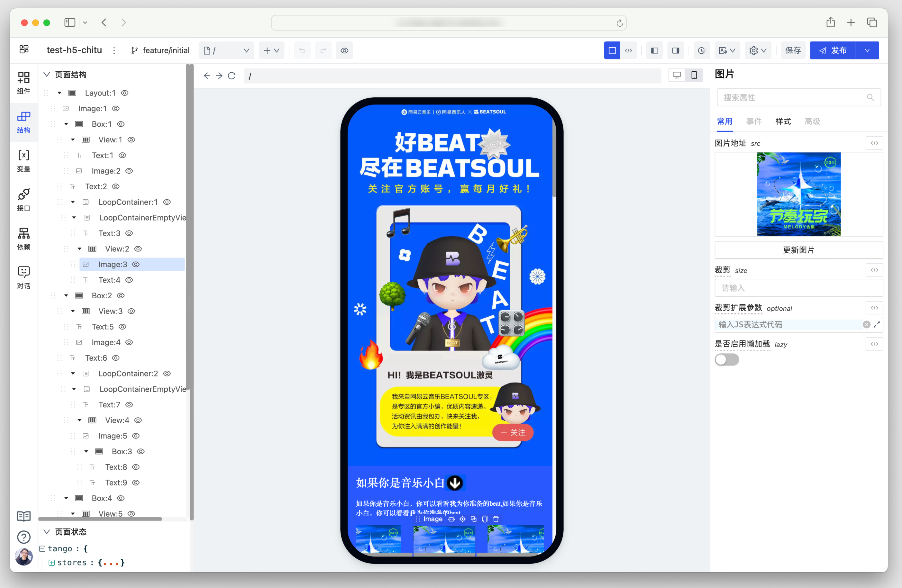
Task: Click the user avatar in sidebar
Action: point(23,556)
